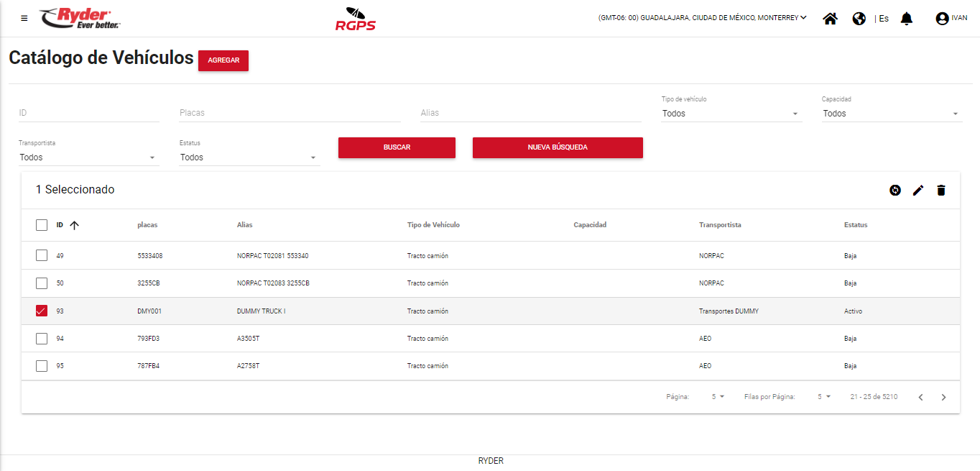Check the row for plate 5533408
This screenshot has width=980, height=471.
click(42, 255)
